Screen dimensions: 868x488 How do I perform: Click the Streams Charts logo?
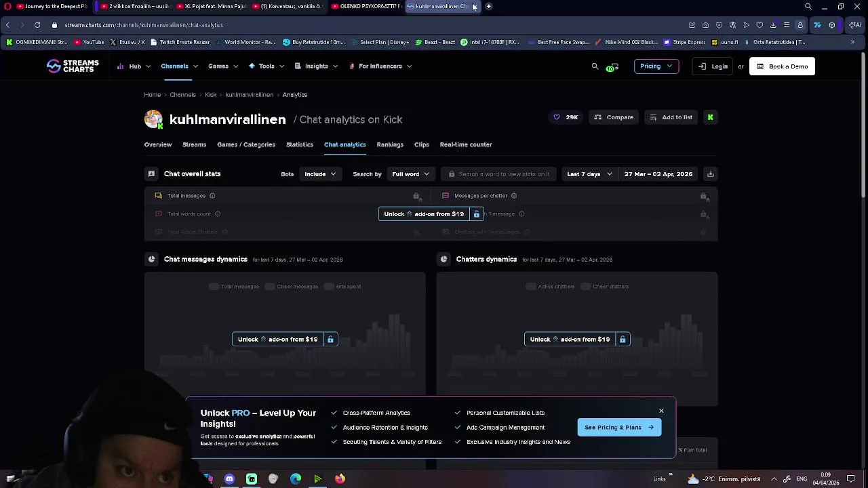click(x=73, y=66)
